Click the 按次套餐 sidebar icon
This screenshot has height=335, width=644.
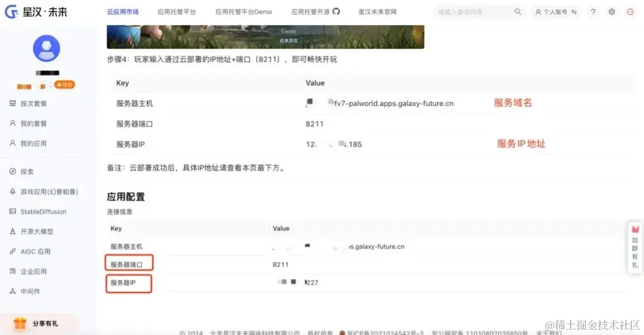click(13, 104)
